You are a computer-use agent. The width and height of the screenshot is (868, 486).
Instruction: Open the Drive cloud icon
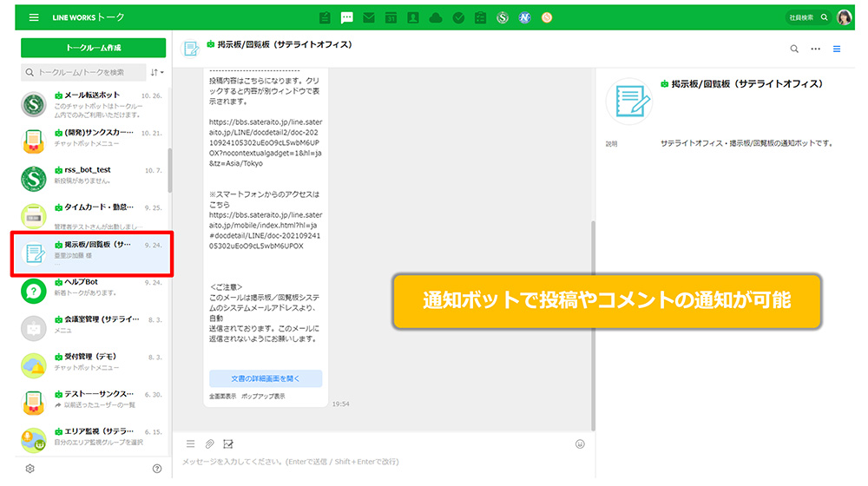(436, 17)
